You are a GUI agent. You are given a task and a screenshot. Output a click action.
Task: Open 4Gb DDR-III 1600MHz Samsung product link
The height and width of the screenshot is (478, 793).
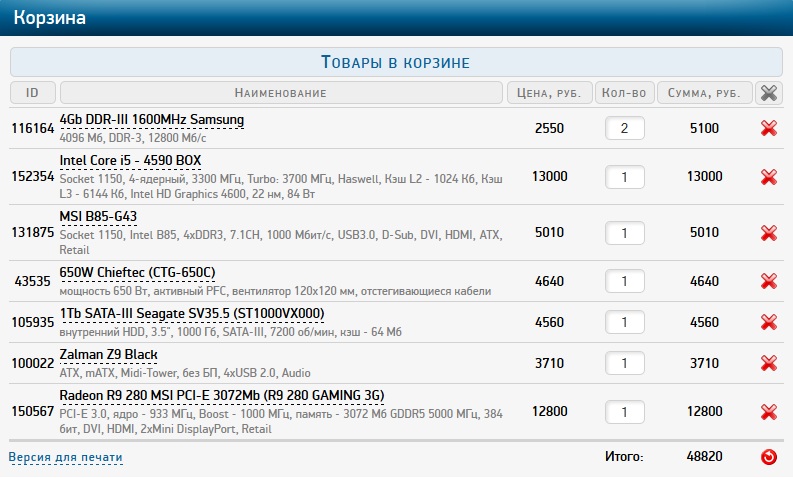tap(152, 120)
